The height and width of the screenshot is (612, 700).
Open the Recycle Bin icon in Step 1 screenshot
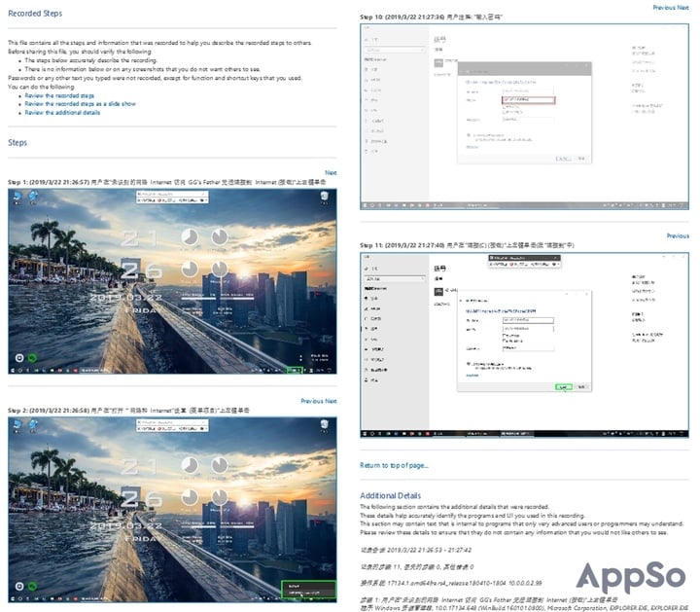pyautogui.click(x=324, y=199)
